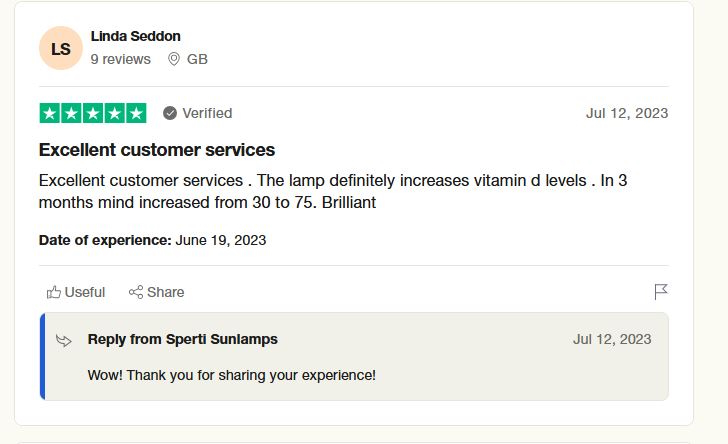Click the thumbs-up Useful icon
Viewport: 728px width, 444px height.
pyautogui.click(x=54, y=292)
